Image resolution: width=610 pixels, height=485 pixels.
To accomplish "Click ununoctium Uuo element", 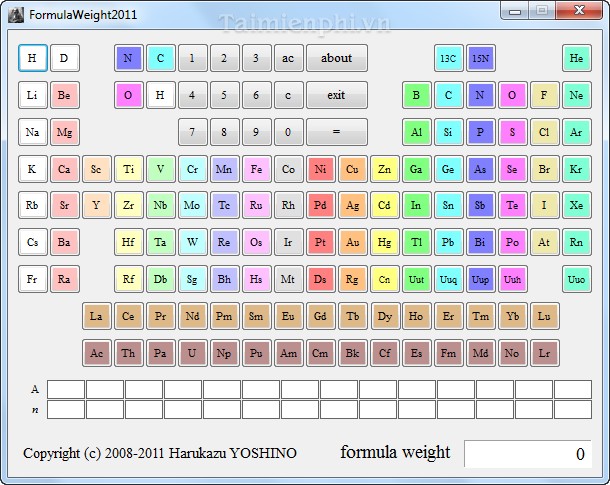I will [x=577, y=279].
